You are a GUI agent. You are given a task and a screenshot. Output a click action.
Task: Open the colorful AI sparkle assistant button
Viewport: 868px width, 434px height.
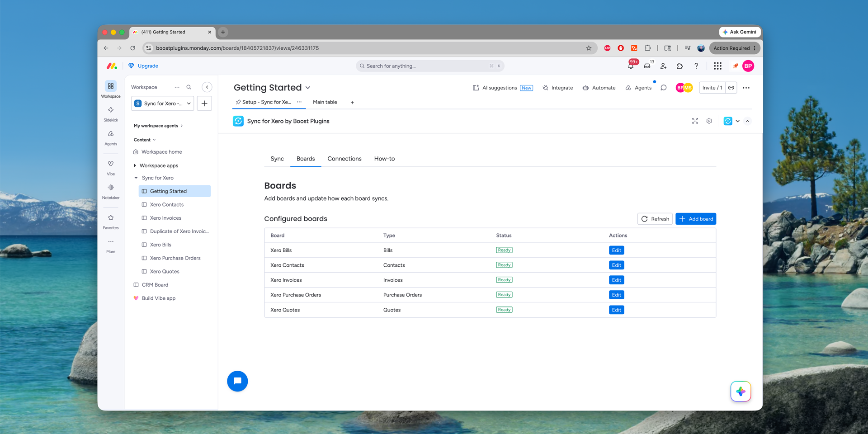(741, 392)
